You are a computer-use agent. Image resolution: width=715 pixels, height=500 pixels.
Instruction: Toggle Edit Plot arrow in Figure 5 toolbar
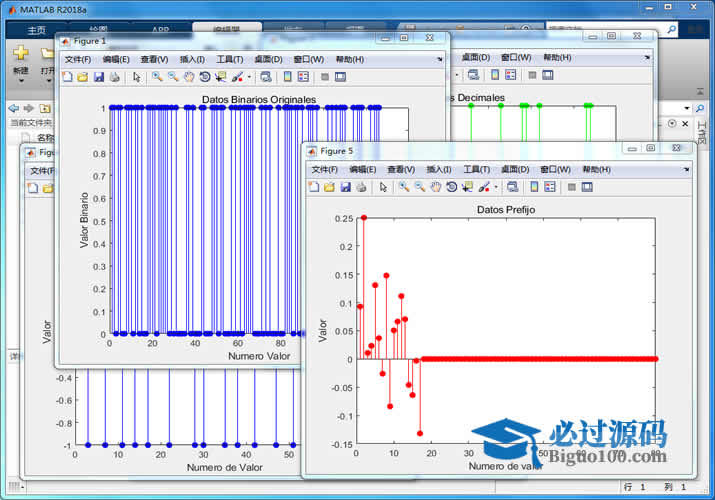click(383, 187)
